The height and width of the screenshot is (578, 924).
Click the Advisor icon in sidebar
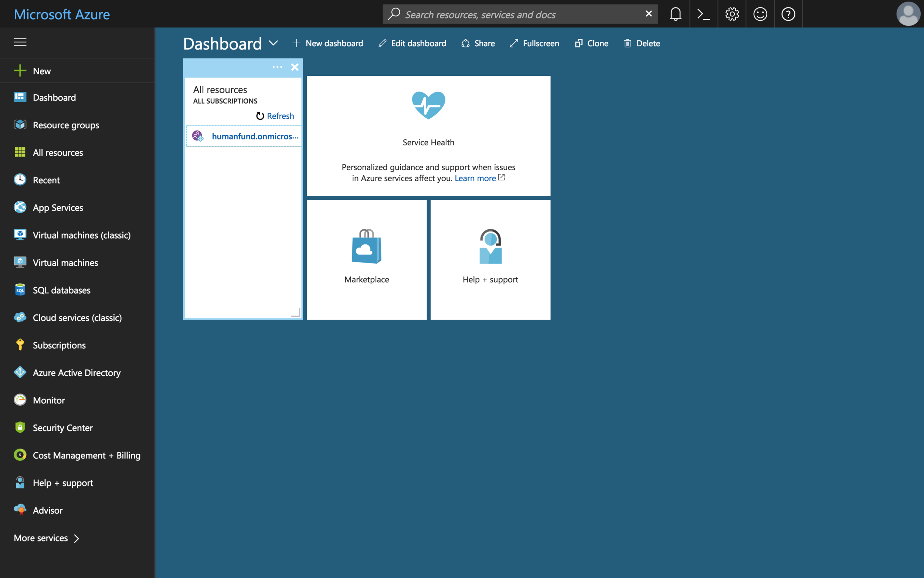click(20, 510)
